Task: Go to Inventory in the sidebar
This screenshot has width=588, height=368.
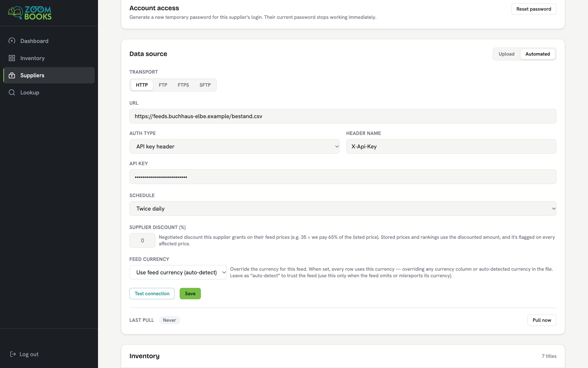Action: coord(49,58)
